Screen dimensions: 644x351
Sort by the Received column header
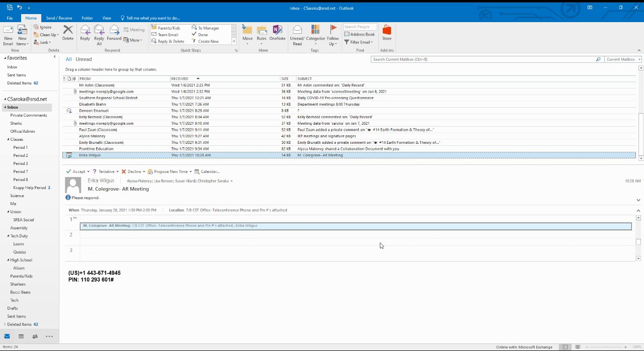coord(225,78)
